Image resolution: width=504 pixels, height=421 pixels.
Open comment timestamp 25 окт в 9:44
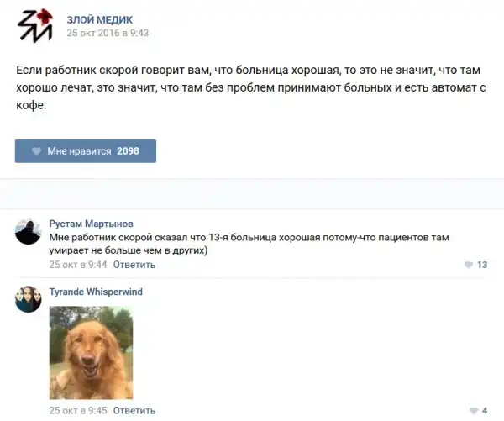point(78,265)
